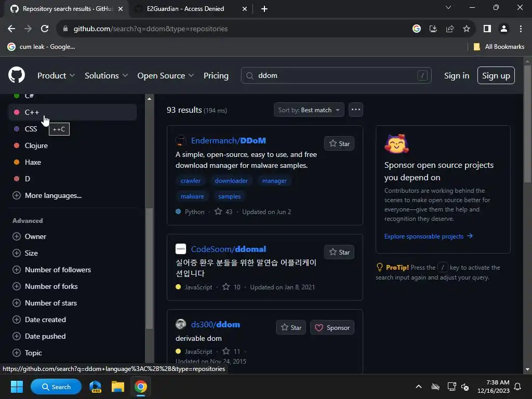Click the GitHub octocat logo

16,75
